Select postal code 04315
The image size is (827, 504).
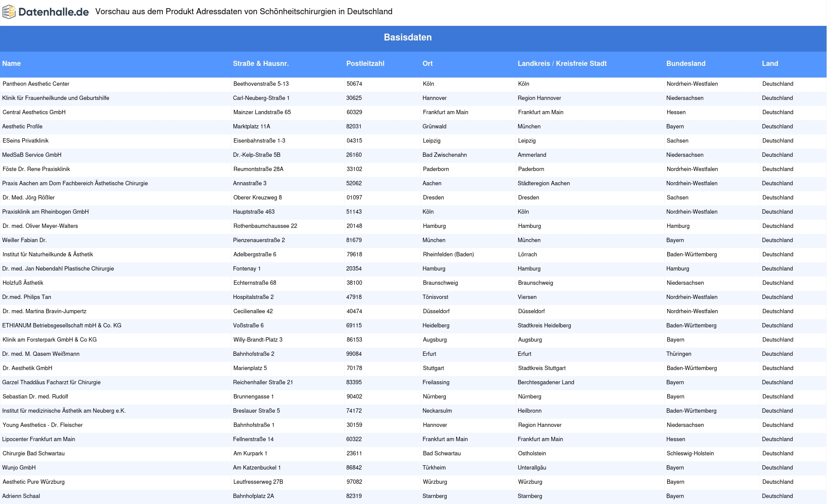354,140
